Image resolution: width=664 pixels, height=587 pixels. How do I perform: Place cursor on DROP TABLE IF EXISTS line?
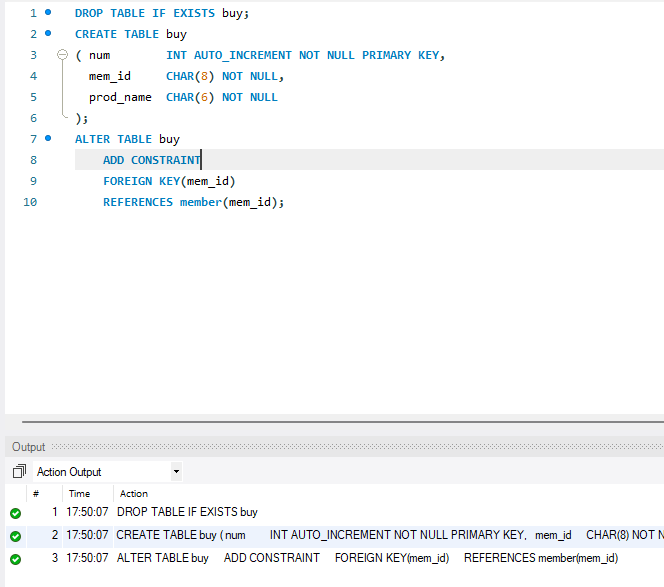pos(162,13)
